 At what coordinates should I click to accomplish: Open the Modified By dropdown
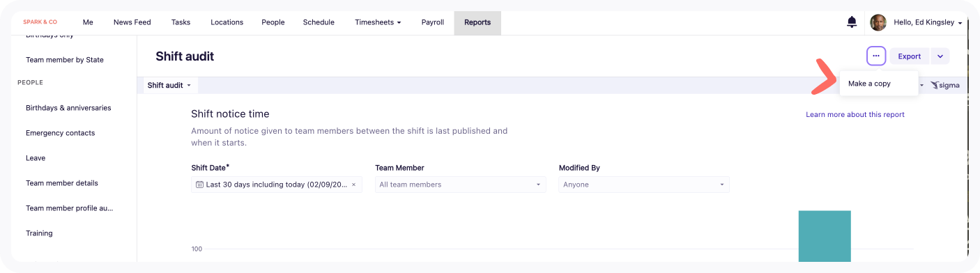tap(644, 185)
